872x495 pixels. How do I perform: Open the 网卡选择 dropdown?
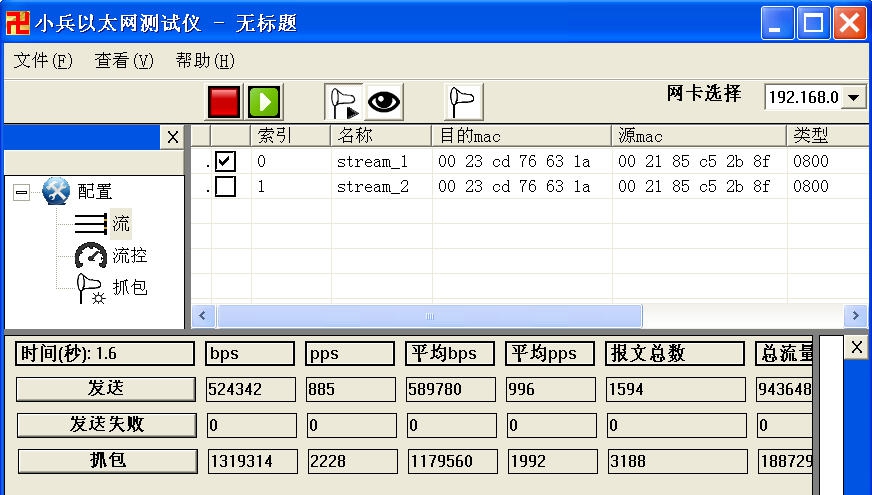tap(854, 97)
